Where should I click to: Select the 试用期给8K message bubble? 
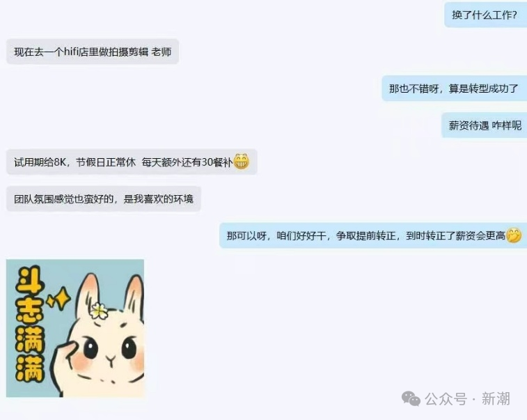[x=132, y=162]
